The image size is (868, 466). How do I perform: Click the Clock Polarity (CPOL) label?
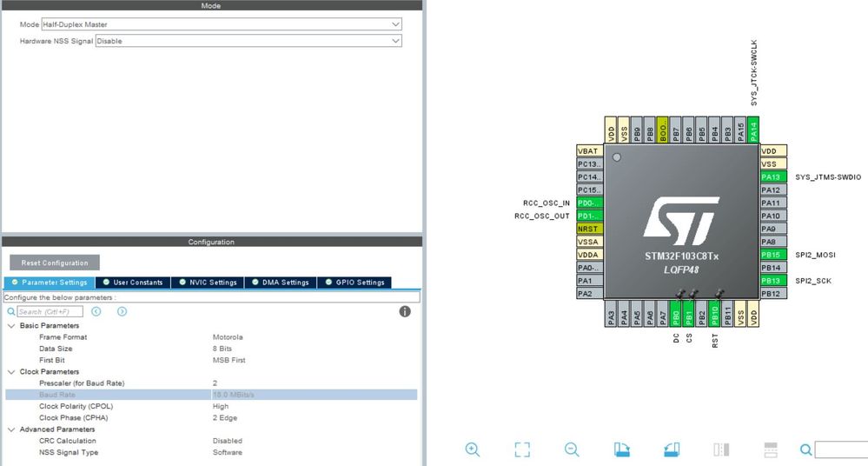[x=76, y=406]
